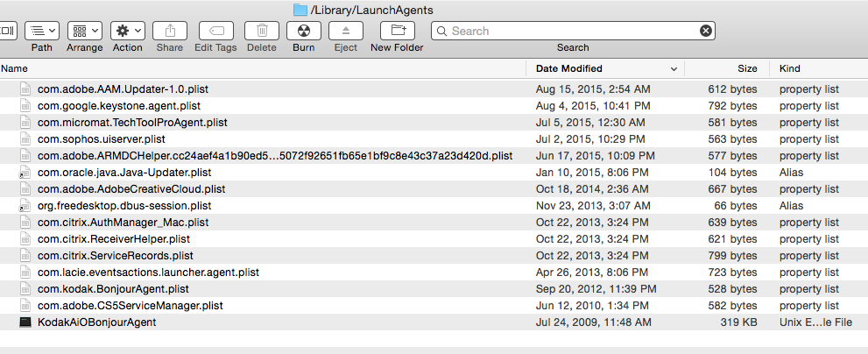Viewport: 868px width, 354px height.
Task: Open the Path dropdown button
Action: 42,31
